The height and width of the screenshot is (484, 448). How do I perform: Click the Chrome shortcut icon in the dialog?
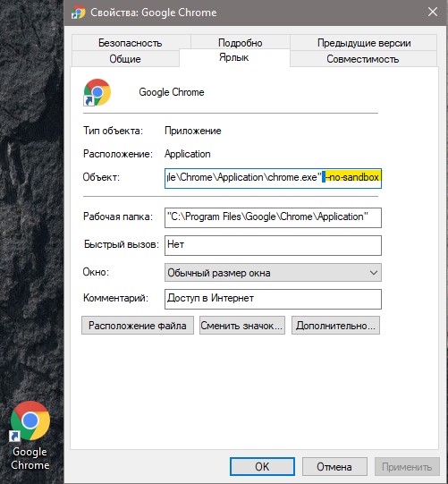coord(97,92)
